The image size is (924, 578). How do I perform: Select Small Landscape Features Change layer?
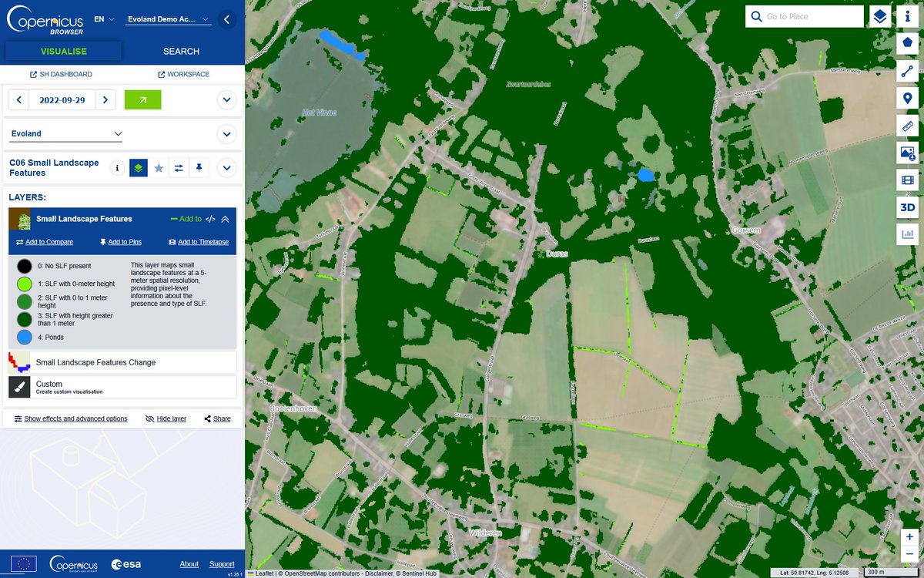coord(122,362)
